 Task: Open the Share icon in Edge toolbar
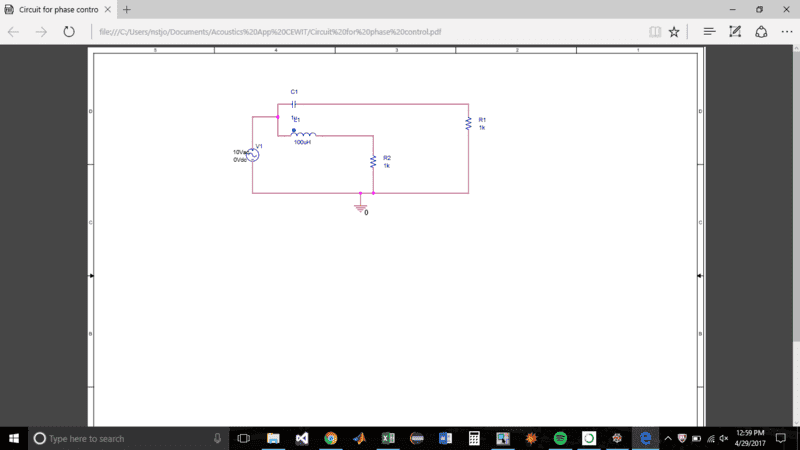point(760,32)
